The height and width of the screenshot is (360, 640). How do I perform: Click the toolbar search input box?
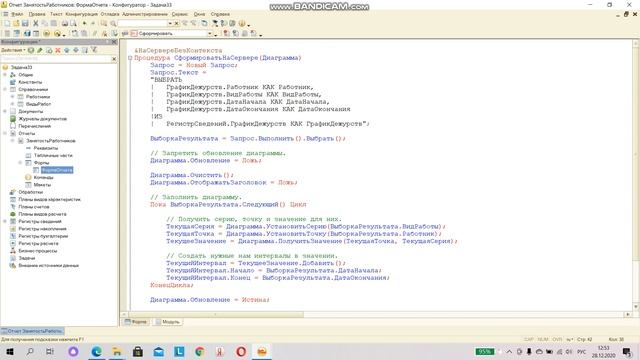pos(142,24)
